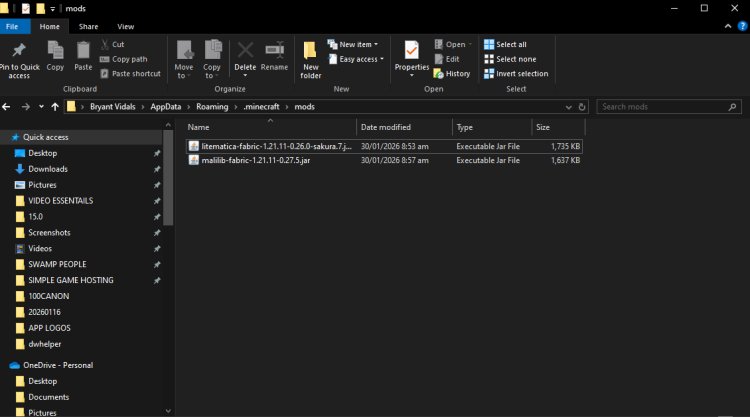This screenshot has height=417, width=750.
Task: Click the Delete icon in Organize group
Action: coord(245,50)
